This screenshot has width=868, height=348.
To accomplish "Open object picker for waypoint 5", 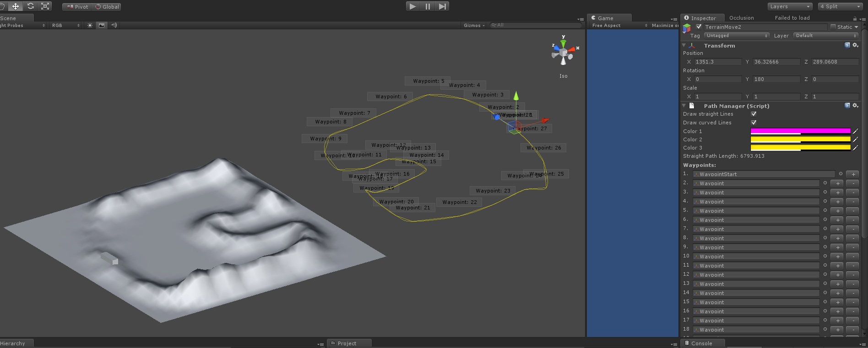I will (825, 210).
